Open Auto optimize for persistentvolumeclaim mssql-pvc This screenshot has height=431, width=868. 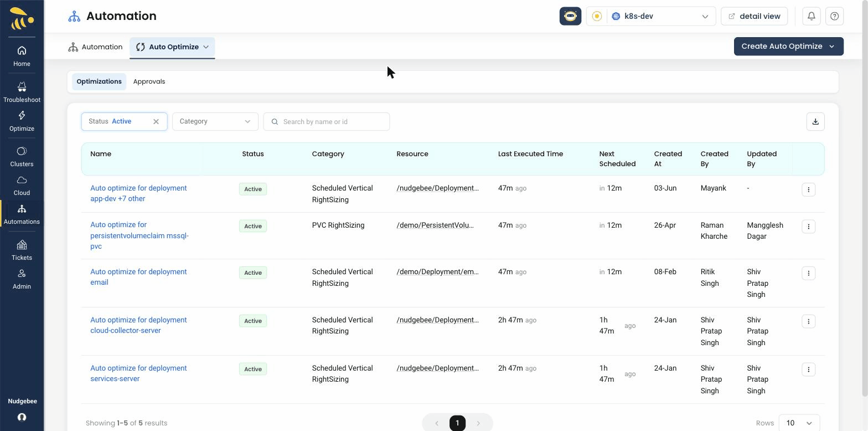(x=139, y=235)
